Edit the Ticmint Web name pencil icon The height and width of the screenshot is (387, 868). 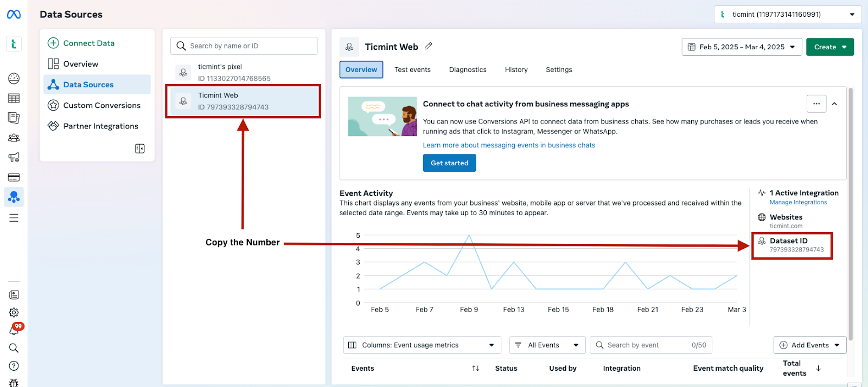[x=429, y=46]
